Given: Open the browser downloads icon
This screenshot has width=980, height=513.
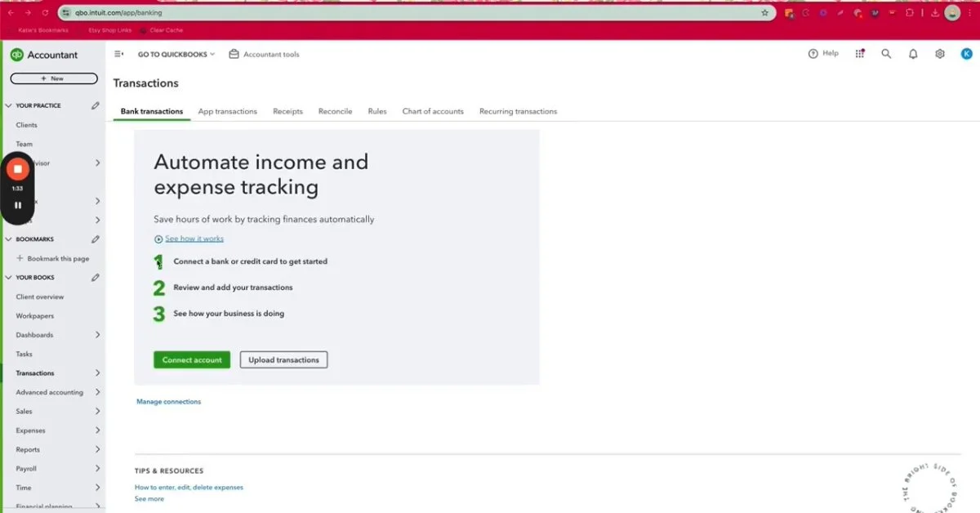Looking at the screenshot, I should tap(934, 13).
